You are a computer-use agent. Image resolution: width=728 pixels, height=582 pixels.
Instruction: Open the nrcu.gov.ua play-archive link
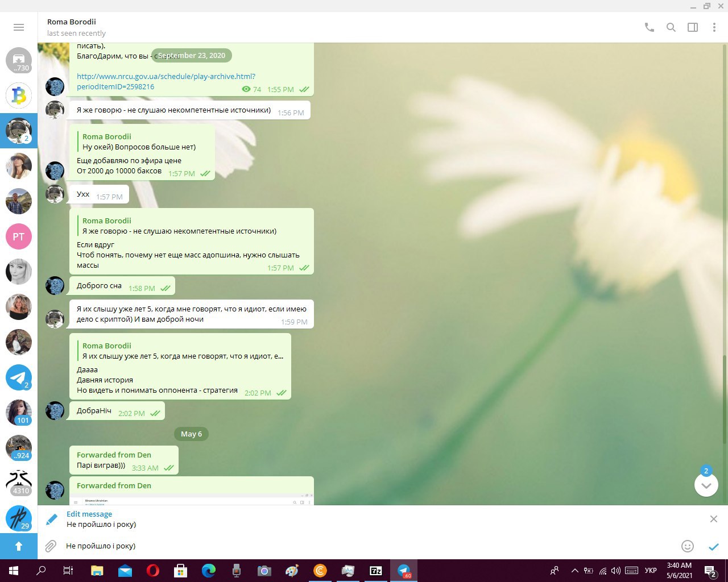click(166, 81)
